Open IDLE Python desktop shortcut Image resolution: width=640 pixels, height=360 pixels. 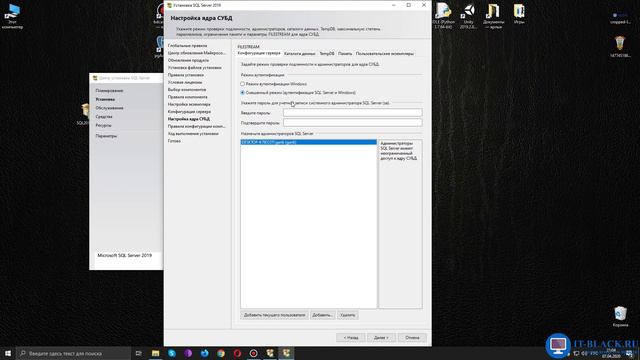coord(443,16)
